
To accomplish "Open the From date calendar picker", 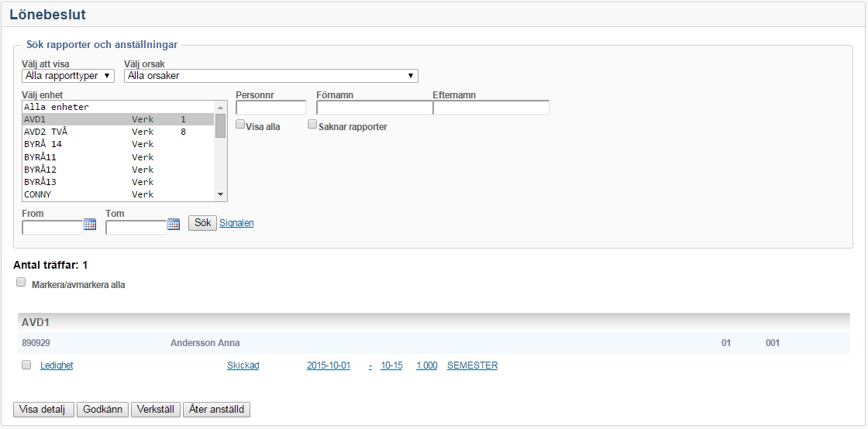I will [90, 225].
